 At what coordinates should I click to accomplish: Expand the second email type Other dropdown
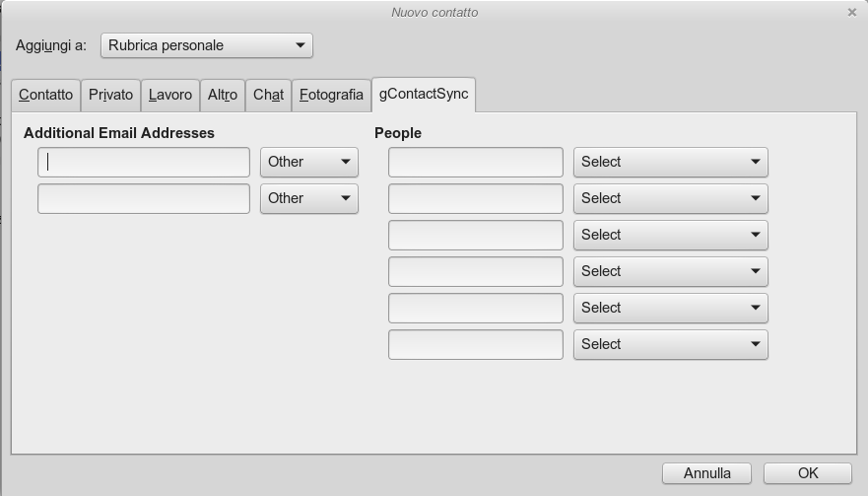pyautogui.click(x=309, y=198)
